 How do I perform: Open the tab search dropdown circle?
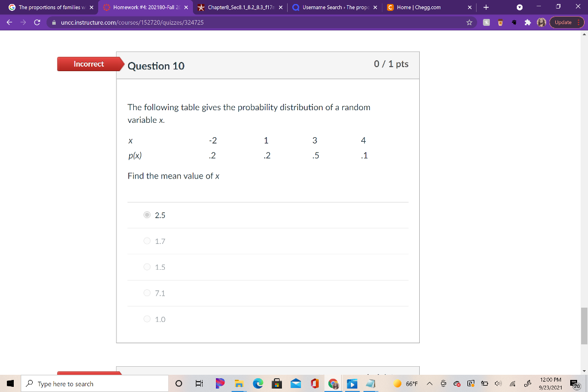pyautogui.click(x=519, y=7)
